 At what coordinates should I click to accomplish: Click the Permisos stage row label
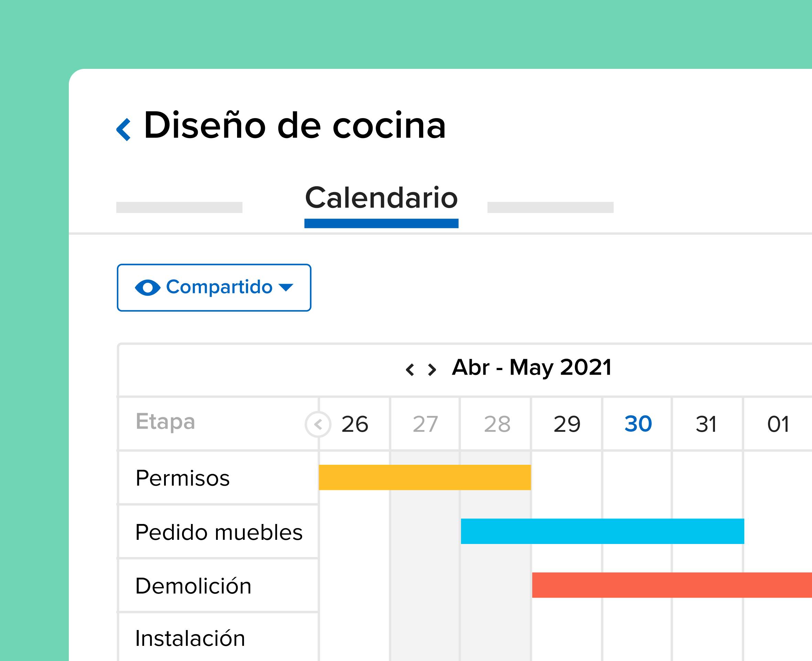click(183, 478)
